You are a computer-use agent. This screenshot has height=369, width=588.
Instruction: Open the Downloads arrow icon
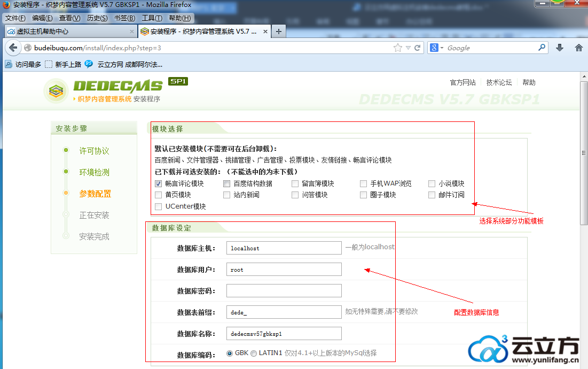(560, 48)
